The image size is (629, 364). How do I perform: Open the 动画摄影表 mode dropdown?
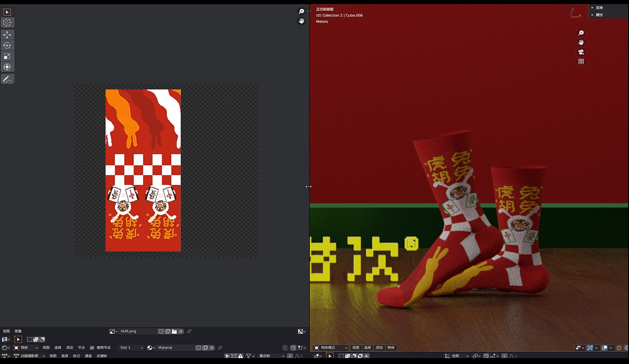coord(29,356)
